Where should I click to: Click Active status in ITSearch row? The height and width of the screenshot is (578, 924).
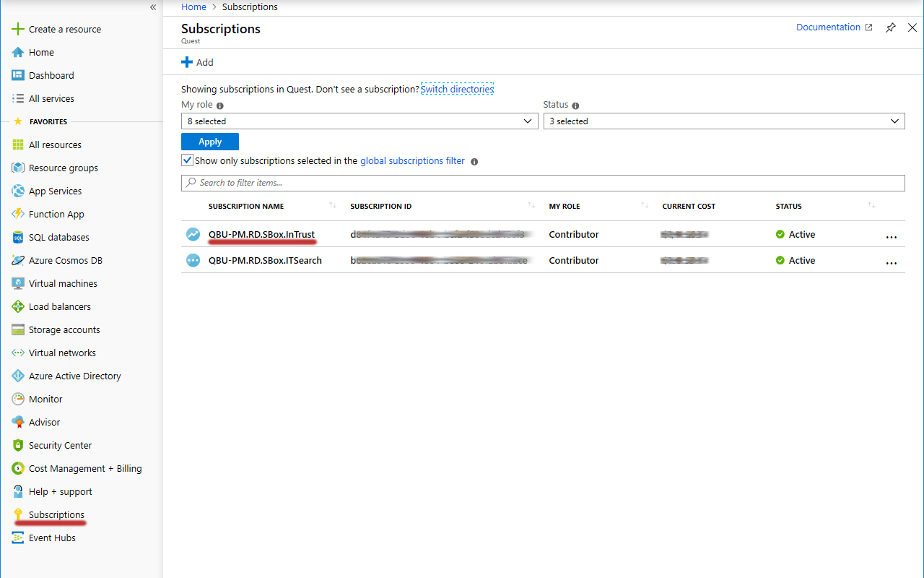point(795,260)
